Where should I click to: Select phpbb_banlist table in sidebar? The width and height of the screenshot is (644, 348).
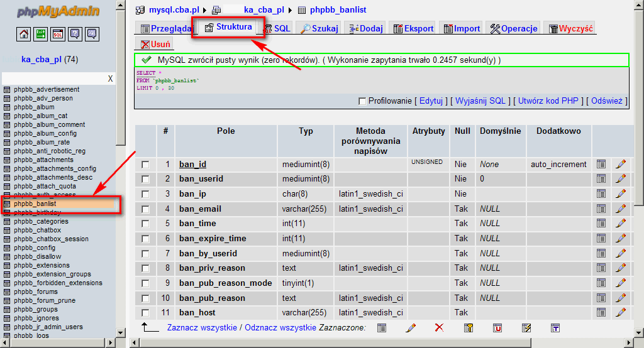click(x=35, y=204)
